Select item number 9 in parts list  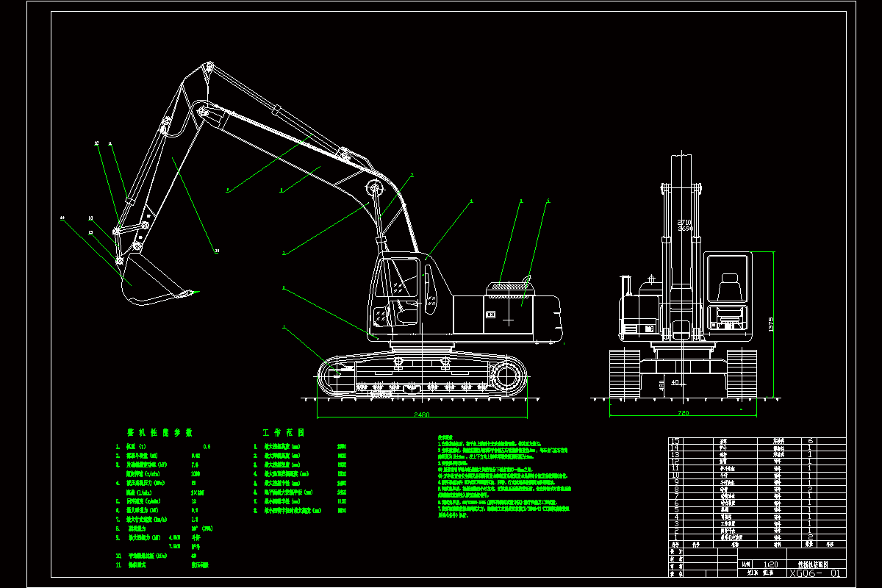click(676, 482)
